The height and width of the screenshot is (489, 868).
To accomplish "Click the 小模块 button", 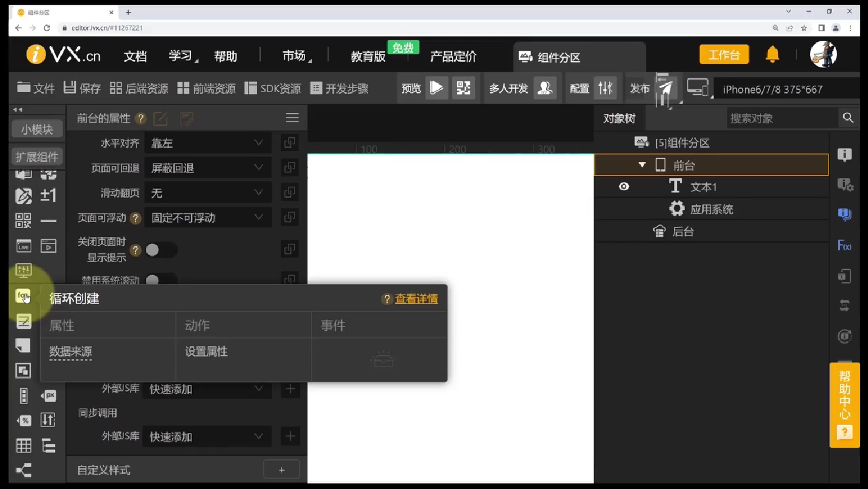I will (x=37, y=129).
